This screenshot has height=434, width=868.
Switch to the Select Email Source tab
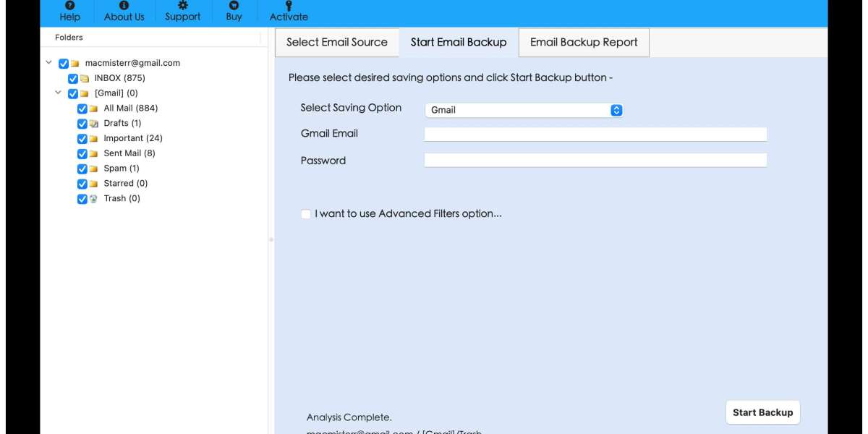[337, 42]
